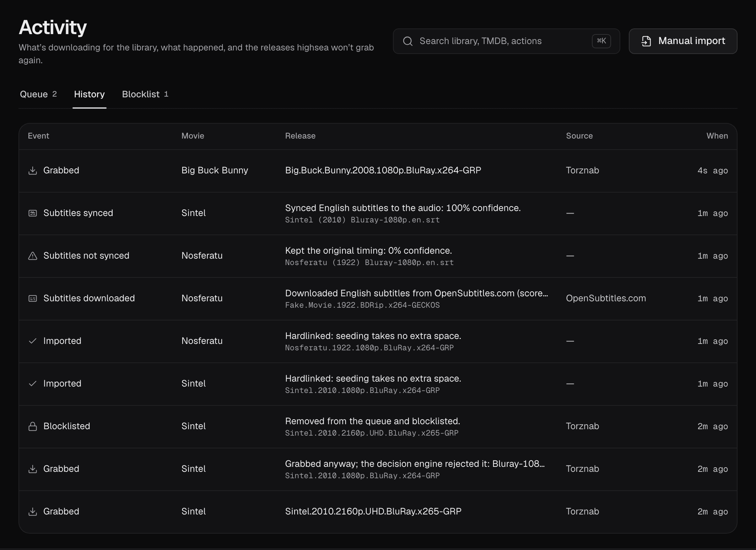Click '2m ago' in the Blocklisted row

[713, 426]
